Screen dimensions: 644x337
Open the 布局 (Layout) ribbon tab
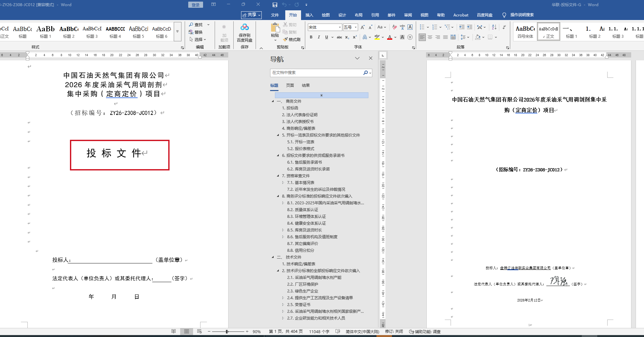pyautogui.click(x=358, y=15)
